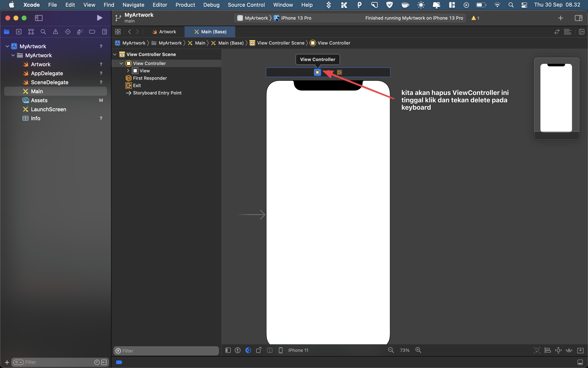Collapse the View Controller outline row

point(121,63)
